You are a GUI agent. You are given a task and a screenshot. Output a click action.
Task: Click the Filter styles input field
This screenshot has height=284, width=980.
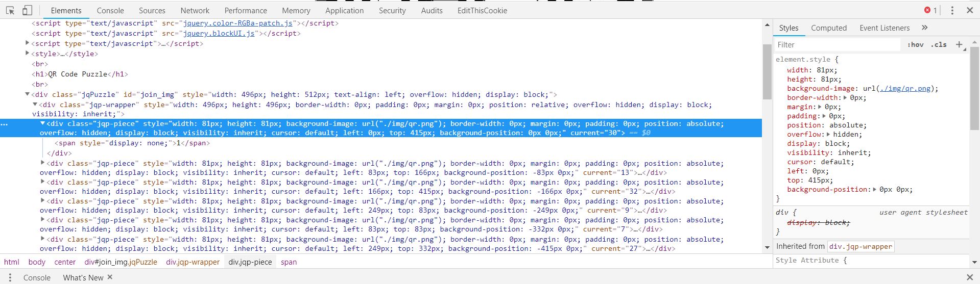(x=838, y=45)
